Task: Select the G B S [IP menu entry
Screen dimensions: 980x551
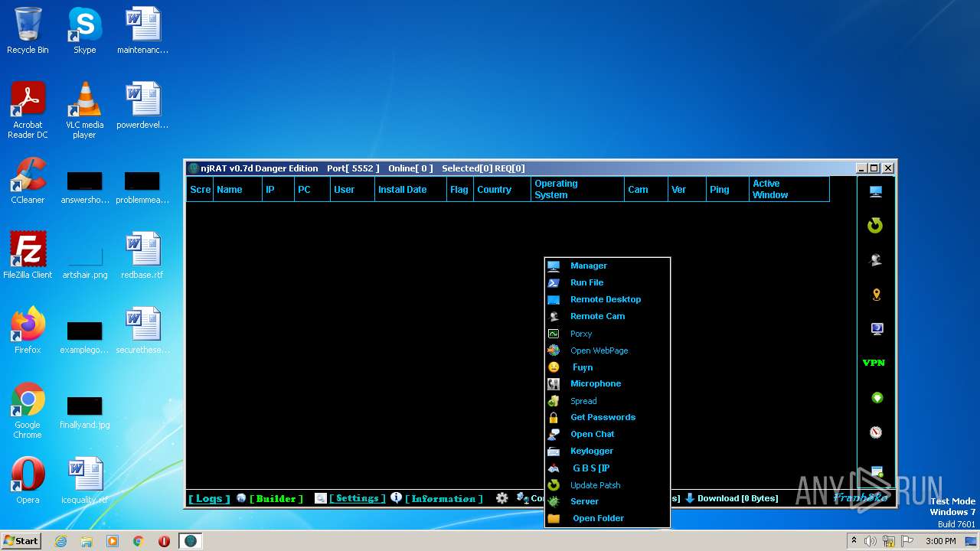Action: (x=607, y=468)
